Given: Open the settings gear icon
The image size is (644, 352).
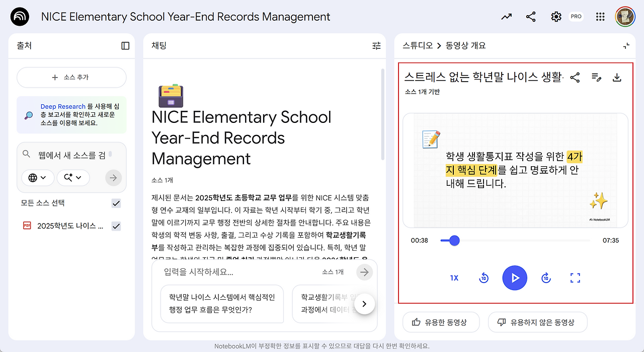Looking at the screenshot, I should click(x=556, y=17).
